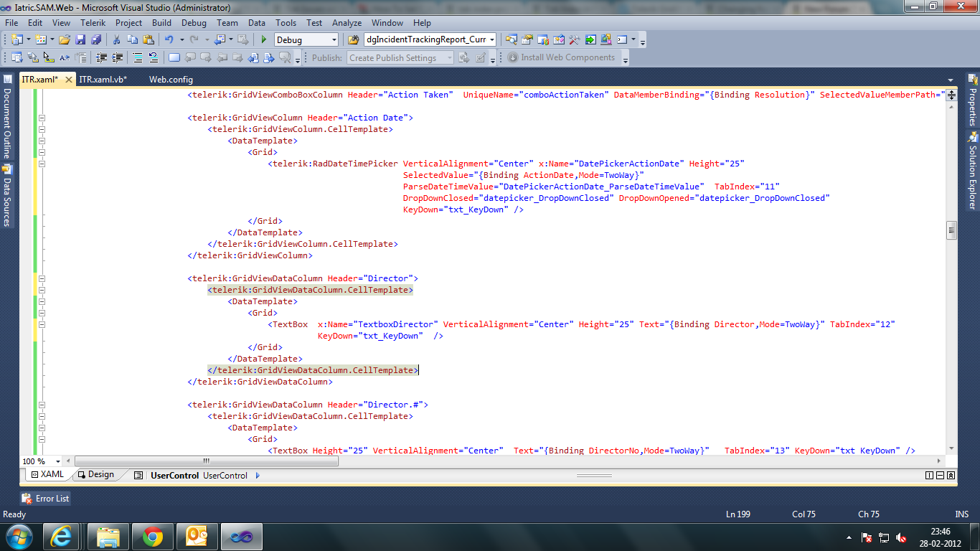Open the Command Window toolbar icon
The width and height of the screenshot is (980, 551).
click(622, 39)
